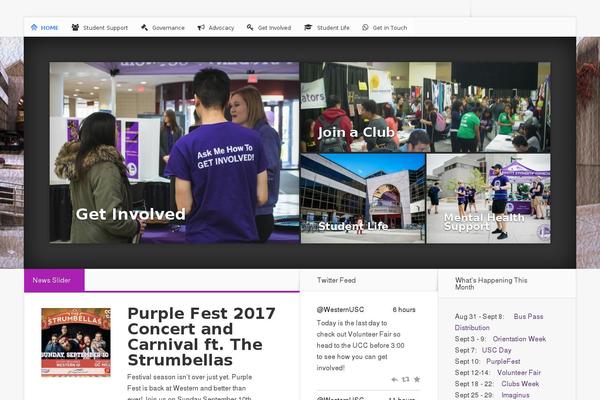Viewport: 600px width, 400px height.
Task: Follow the Clubs Week event link
Action: coord(520,384)
